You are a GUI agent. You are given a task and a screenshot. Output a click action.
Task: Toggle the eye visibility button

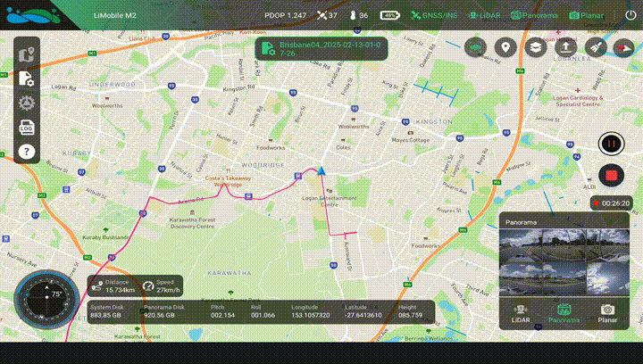click(x=476, y=47)
